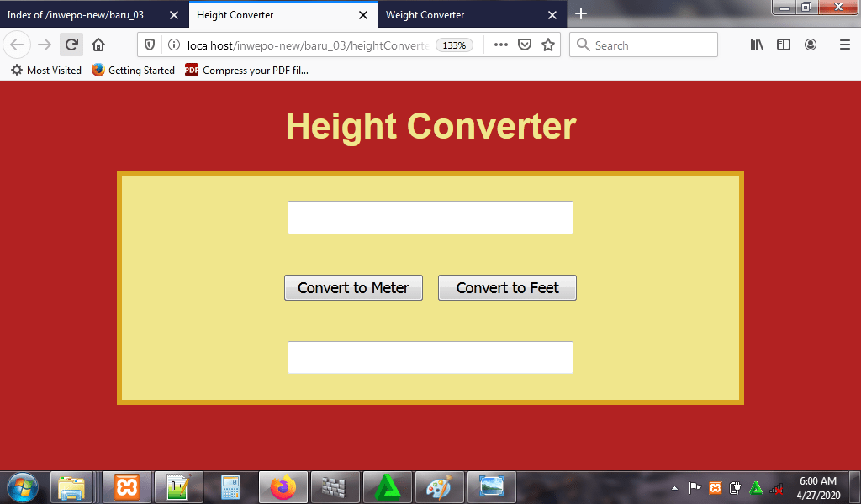Reload the current page
861x504 pixels.
click(x=71, y=45)
